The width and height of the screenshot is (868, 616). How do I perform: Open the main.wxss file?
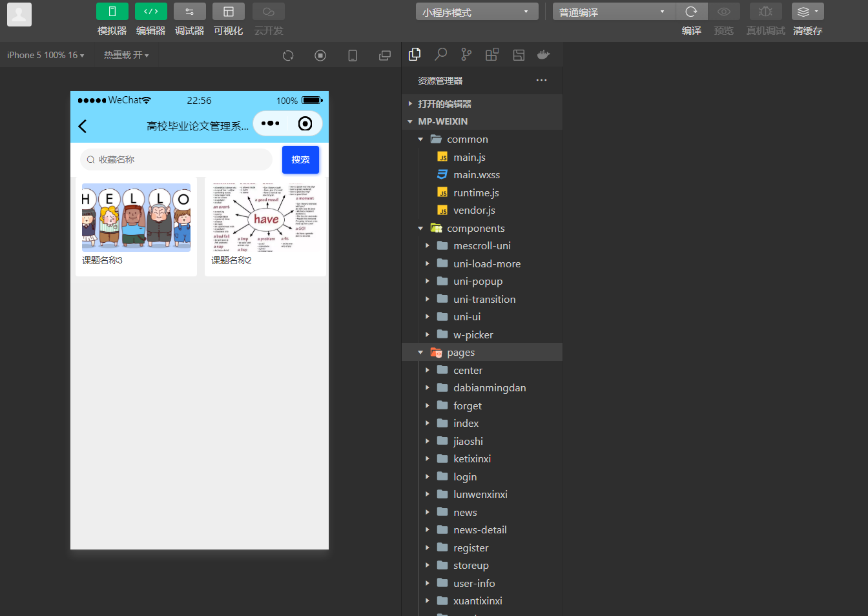482,175
